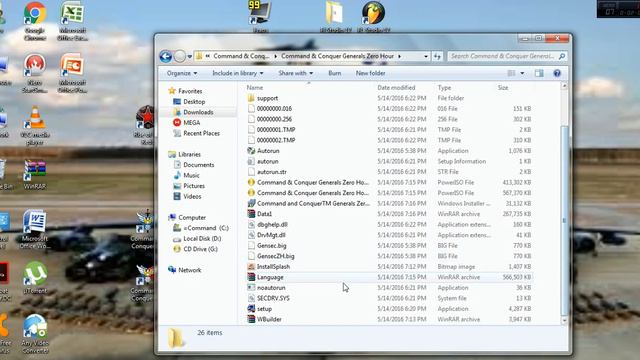Open the Include in library menu
The image size is (640, 360).
[x=238, y=73]
